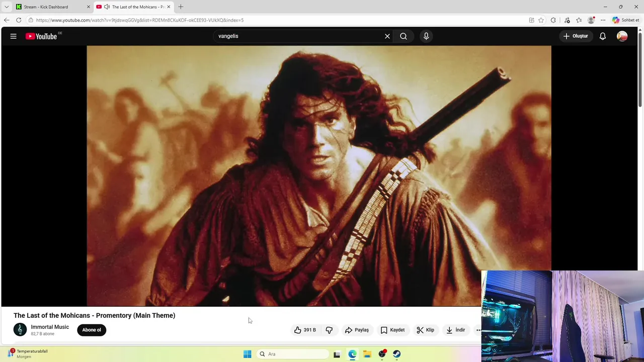This screenshot has width=644, height=362.
Task: Open the YouTube account avatar menu
Action: coord(622,36)
